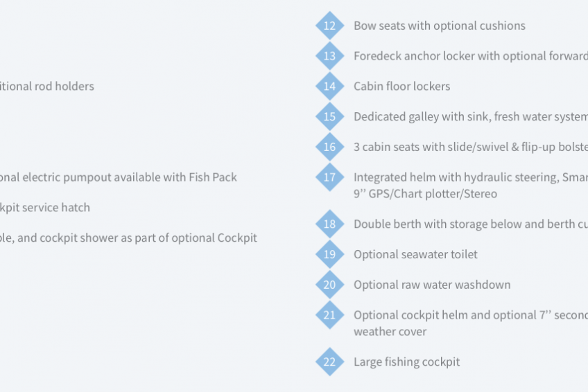588x392 pixels.
Task: Select the 'Large fishing cockpit' item
Action: tap(406, 362)
